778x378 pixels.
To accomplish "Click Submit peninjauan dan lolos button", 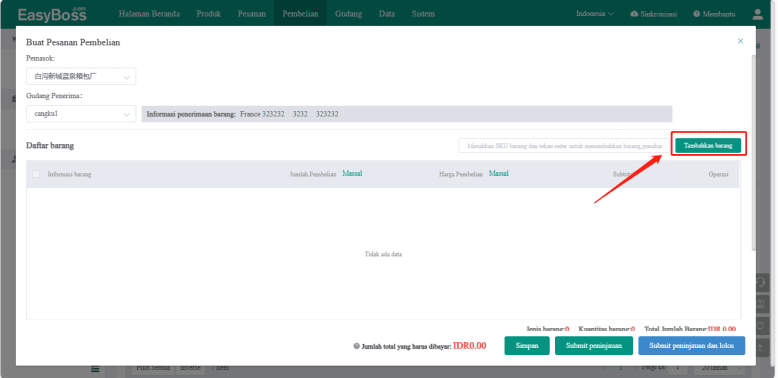I will pos(692,346).
